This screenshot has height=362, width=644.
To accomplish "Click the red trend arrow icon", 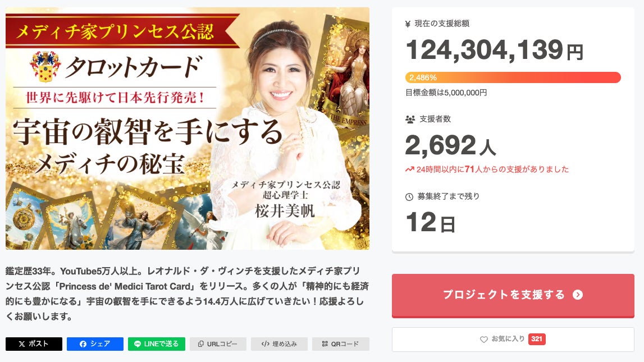I will 409,169.
